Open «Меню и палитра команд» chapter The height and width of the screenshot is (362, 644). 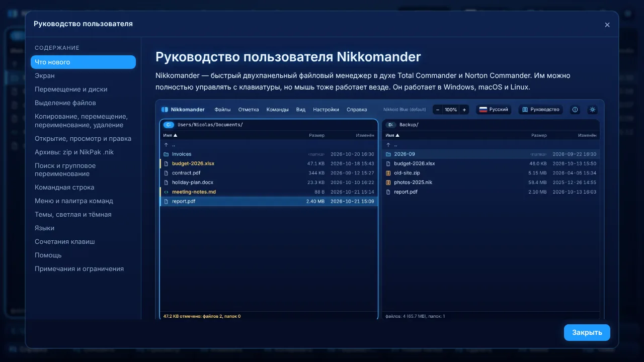pyautogui.click(x=83, y=201)
